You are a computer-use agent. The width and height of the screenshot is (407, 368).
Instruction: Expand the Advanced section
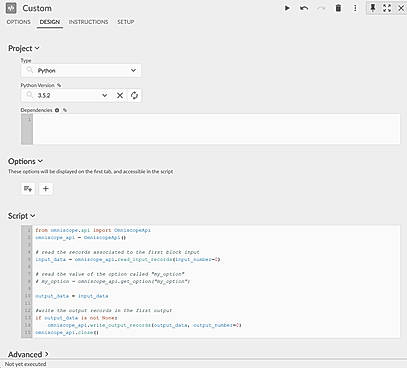tap(28, 354)
